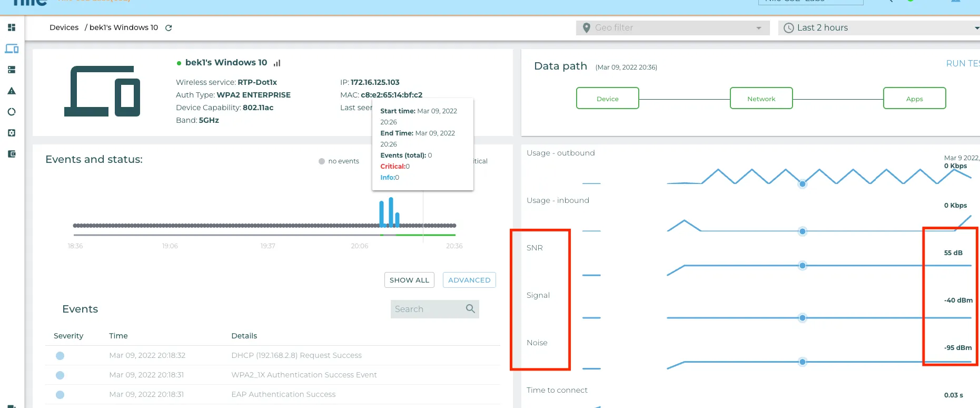Click the outbound usage chart marker
980x408 pixels.
(803, 184)
